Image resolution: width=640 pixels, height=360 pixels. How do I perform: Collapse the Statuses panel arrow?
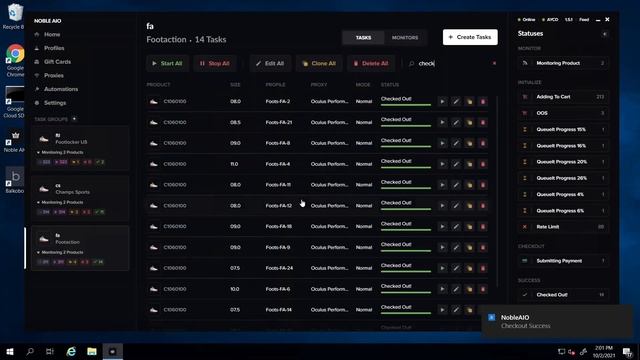pyautogui.click(x=604, y=34)
